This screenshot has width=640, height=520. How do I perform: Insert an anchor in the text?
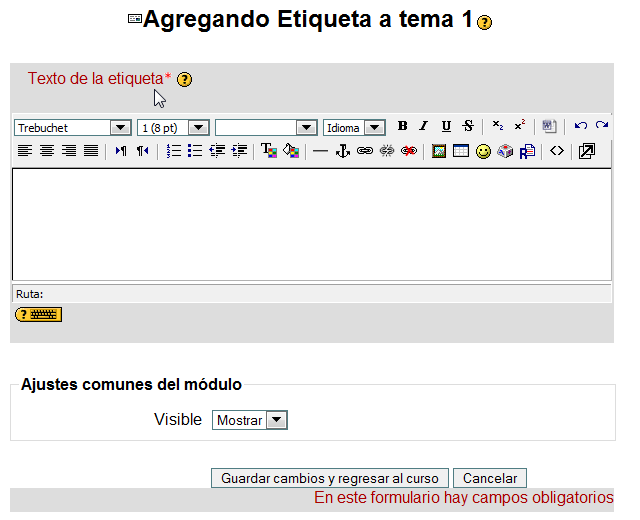click(342, 151)
